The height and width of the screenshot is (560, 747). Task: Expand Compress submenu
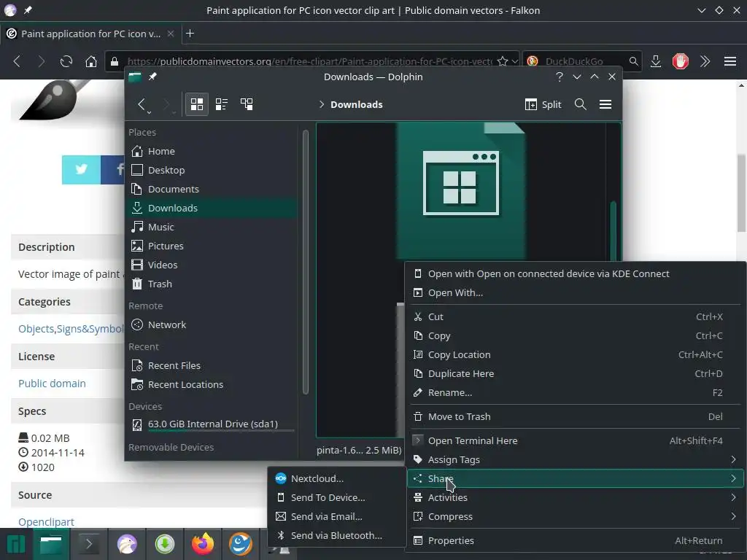click(576, 517)
